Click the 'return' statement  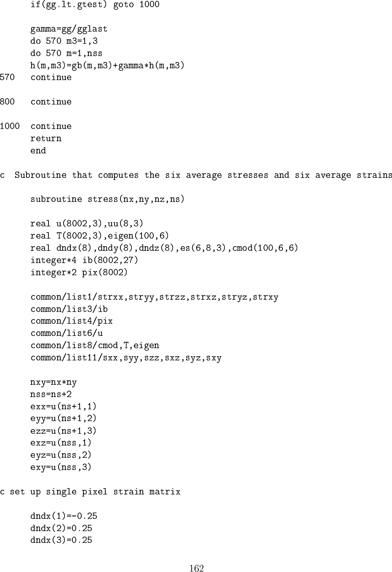pyautogui.click(x=46, y=139)
